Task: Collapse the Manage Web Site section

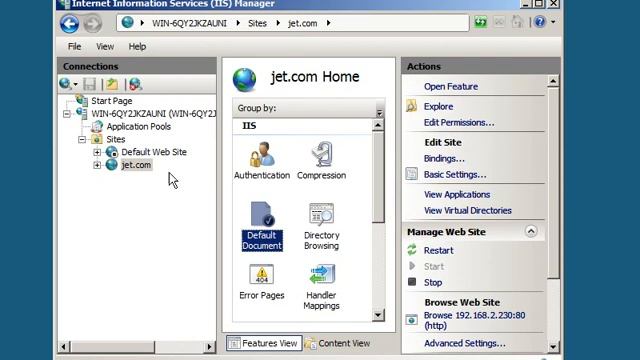Action: pos(531,231)
